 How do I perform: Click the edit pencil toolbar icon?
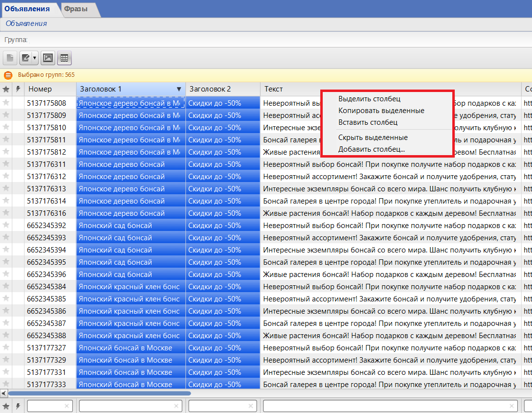[26, 58]
